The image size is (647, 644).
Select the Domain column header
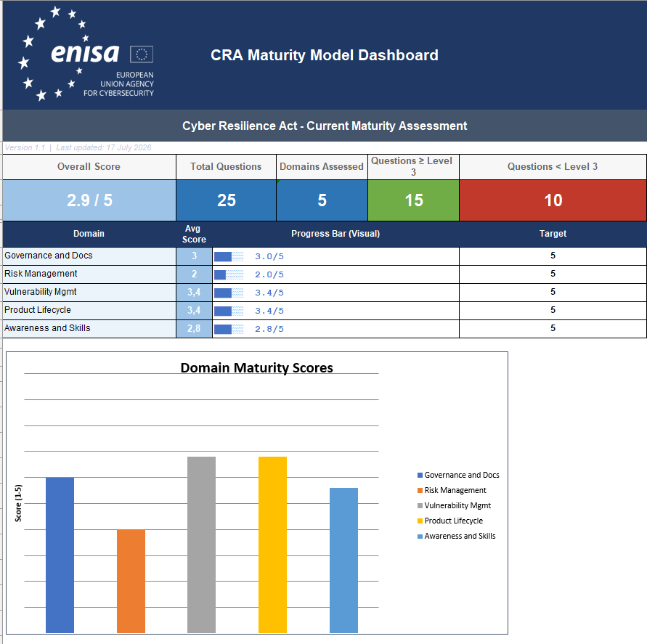coord(89,234)
